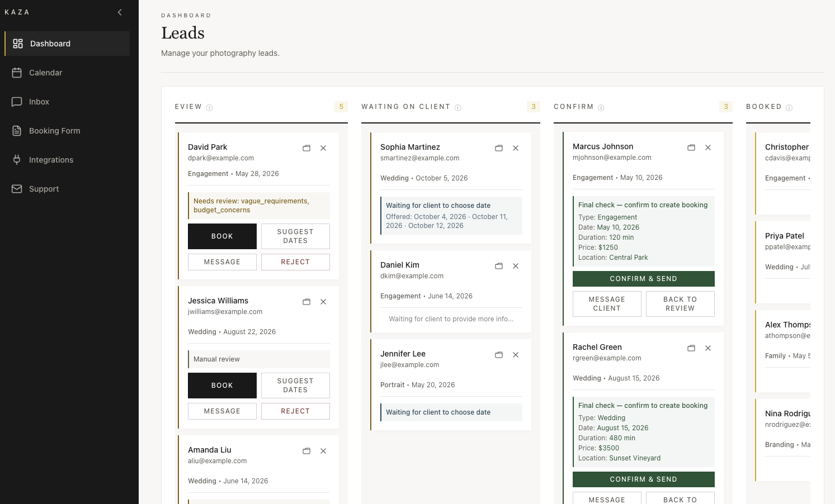This screenshot has width=835, height=504.
Task: Click the Dashboard grid icon
Action: pos(18,44)
